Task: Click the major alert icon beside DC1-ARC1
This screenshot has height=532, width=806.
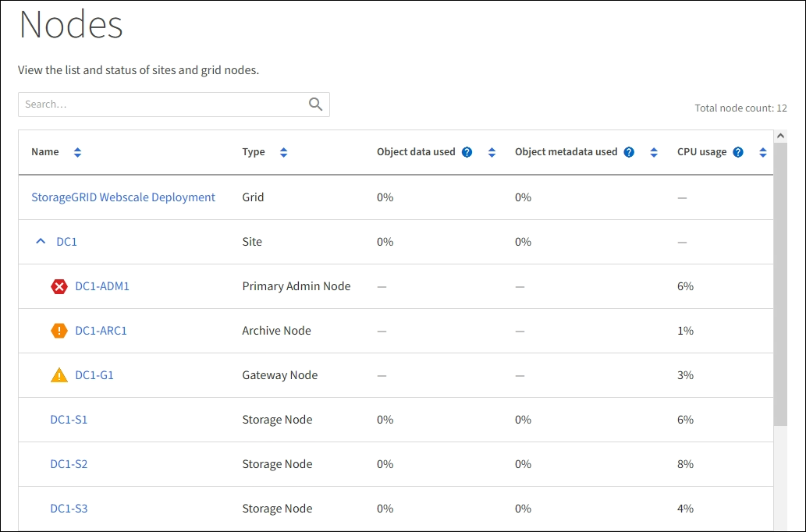Action: tap(59, 331)
